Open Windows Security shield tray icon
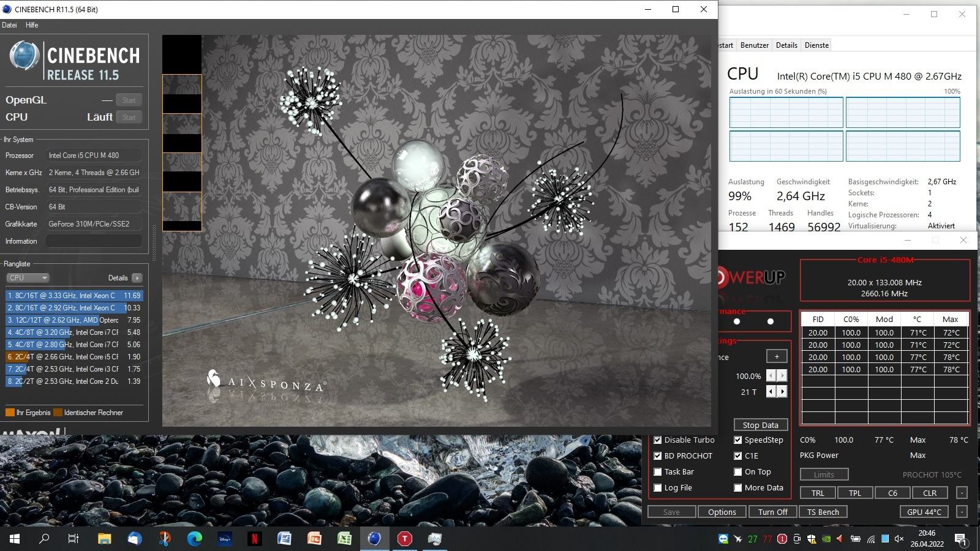 pyautogui.click(x=812, y=539)
